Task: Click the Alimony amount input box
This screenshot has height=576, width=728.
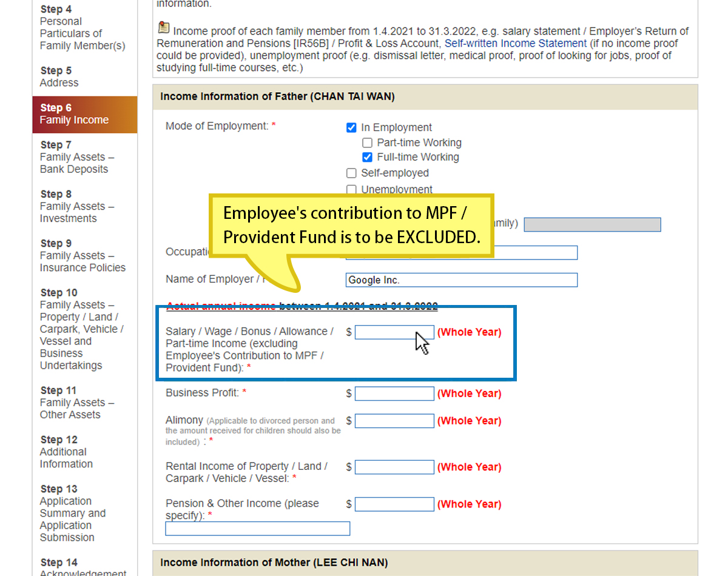Action: click(394, 421)
